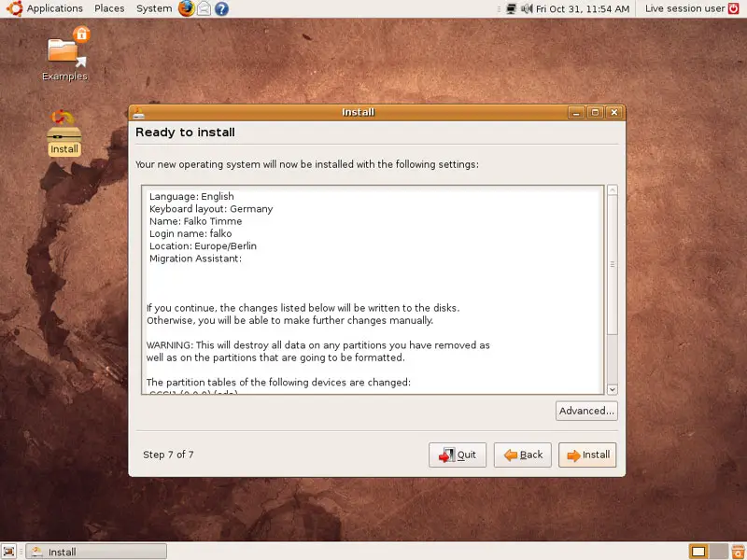Image resolution: width=747 pixels, height=560 pixels.
Task: Open the clock showing Fri Oct 31
Action: (582, 8)
